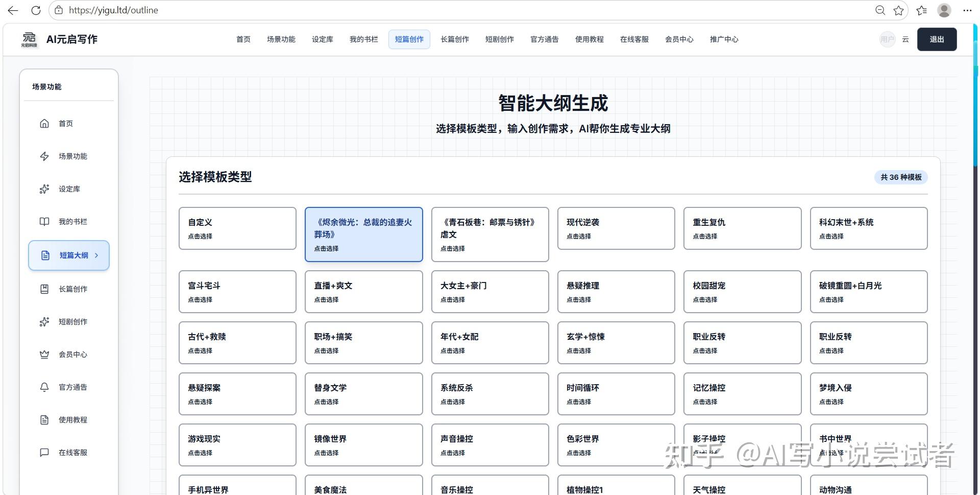This screenshot has height=495, width=980.
Task: Click the book icon beside 我的书栏 in the sidebar
Action: pyautogui.click(x=44, y=222)
